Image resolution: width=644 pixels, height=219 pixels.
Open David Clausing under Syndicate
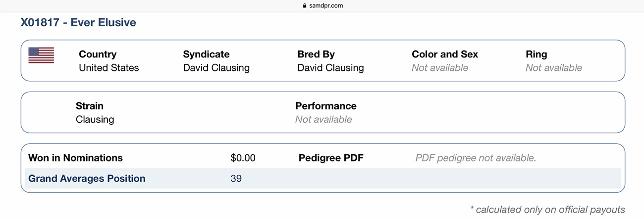tap(216, 68)
